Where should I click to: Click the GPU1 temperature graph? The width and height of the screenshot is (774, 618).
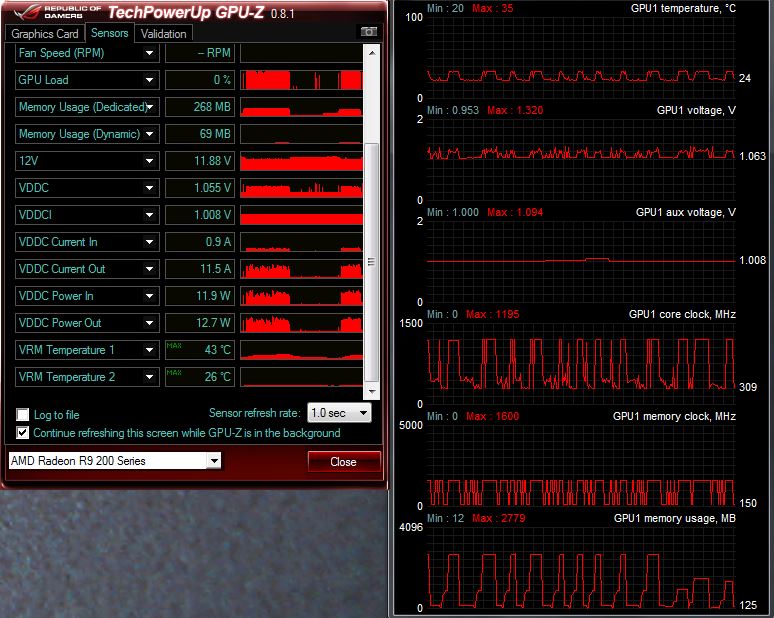[x=581, y=58]
